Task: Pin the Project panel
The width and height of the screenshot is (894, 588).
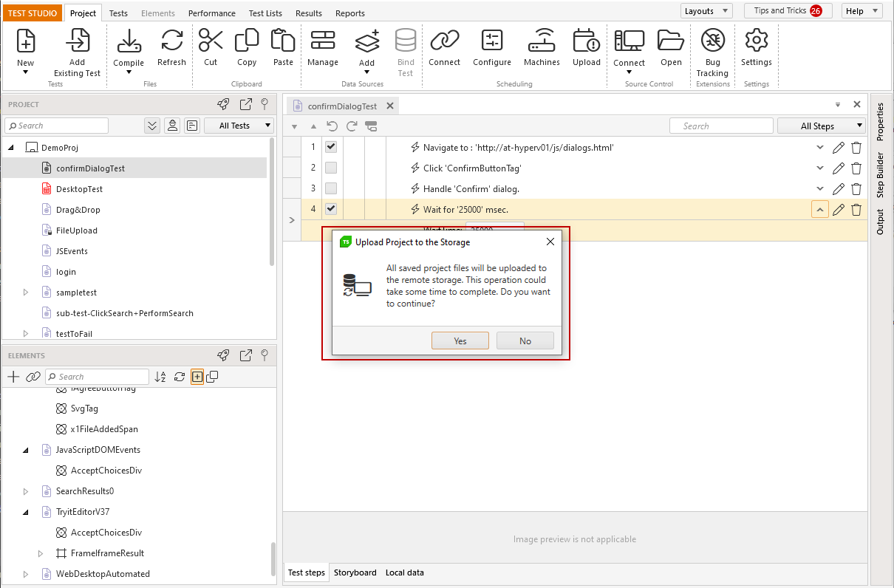Action: pos(264,104)
